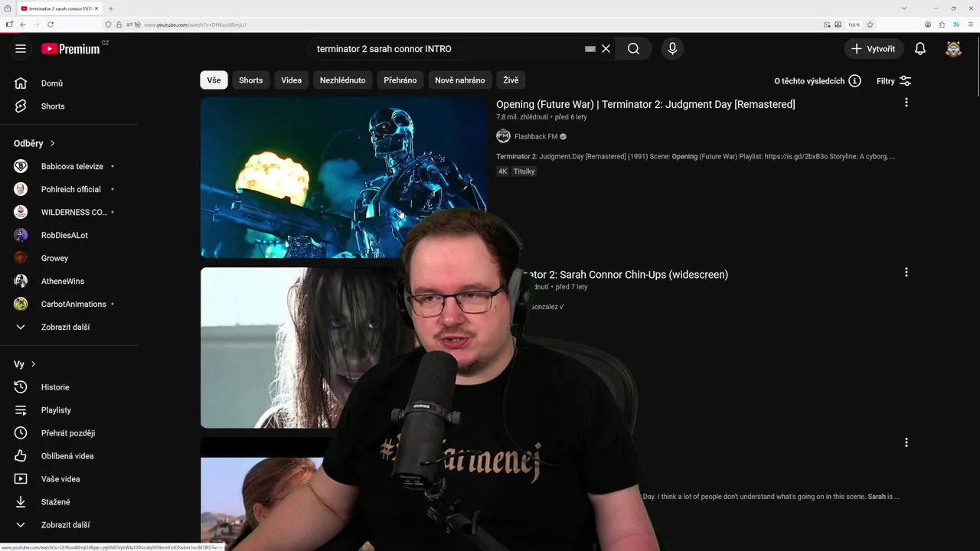980x551 pixels.
Task: Open Přehrát později list
Action: point(69,433)
